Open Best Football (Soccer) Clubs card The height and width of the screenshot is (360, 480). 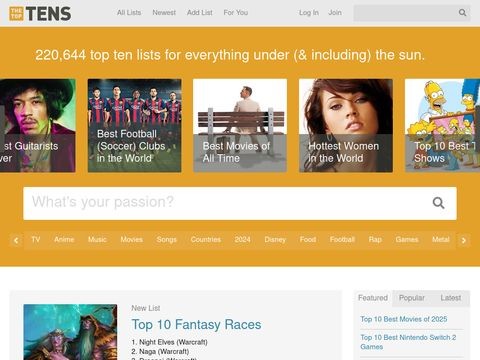135,125
